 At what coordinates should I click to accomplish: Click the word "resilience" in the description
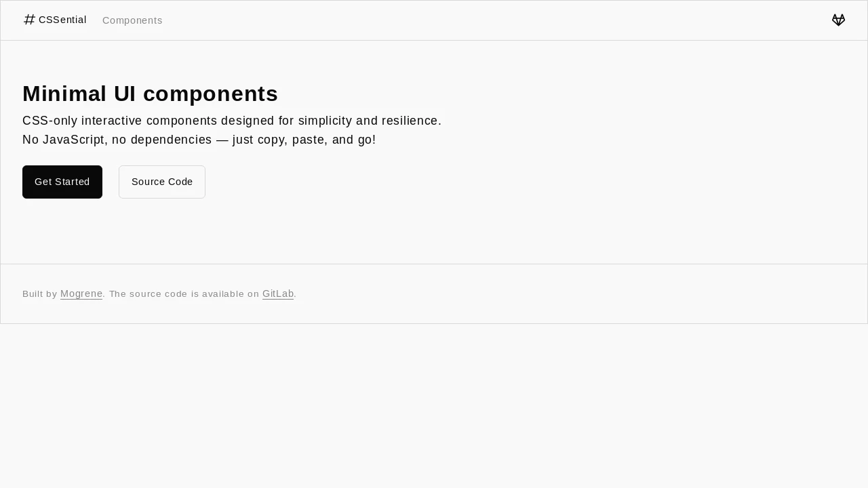410,121
